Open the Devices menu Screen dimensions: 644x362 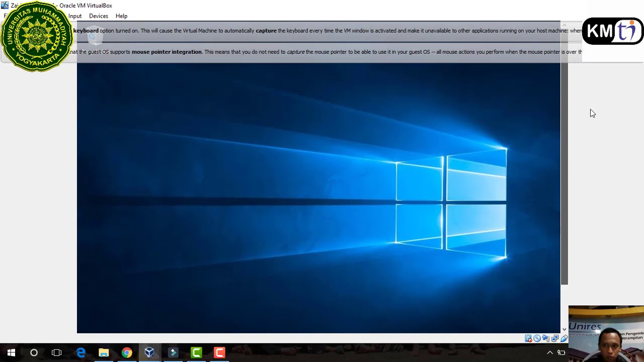point(99,16)
